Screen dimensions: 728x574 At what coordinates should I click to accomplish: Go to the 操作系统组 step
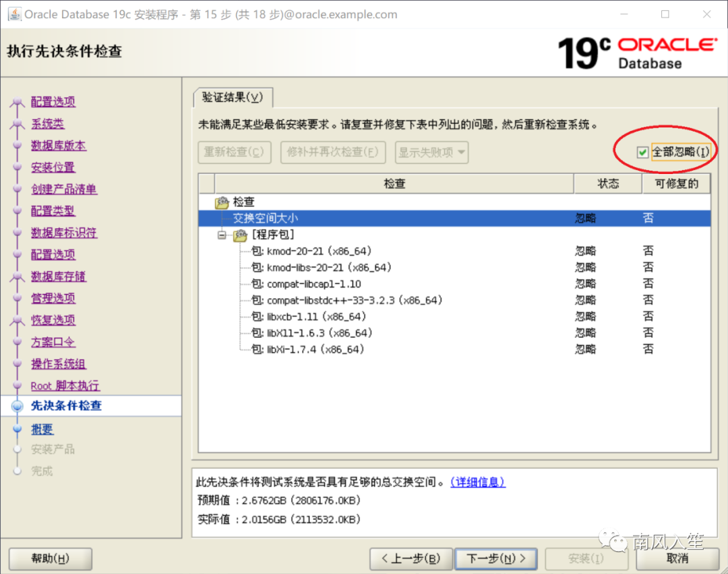click(x=59, y=364)
